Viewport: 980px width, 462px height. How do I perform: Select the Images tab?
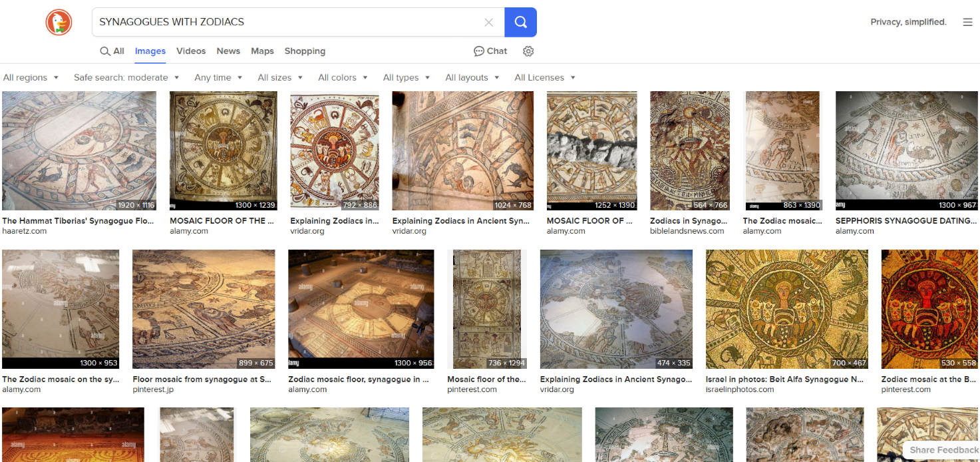tap(150, 51)
